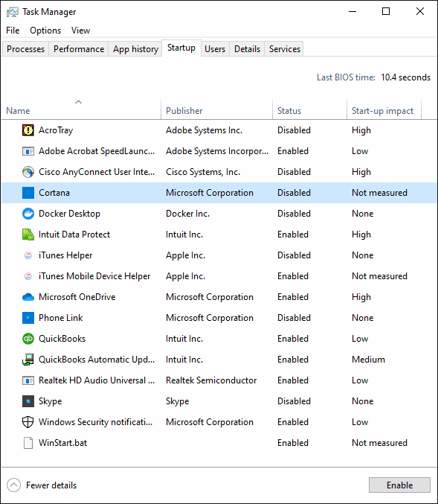Viewport: 438px width, 504px height.
Task: Select the QuickBooks entry name
Action: pyautogui.click(x=62, y=339)
